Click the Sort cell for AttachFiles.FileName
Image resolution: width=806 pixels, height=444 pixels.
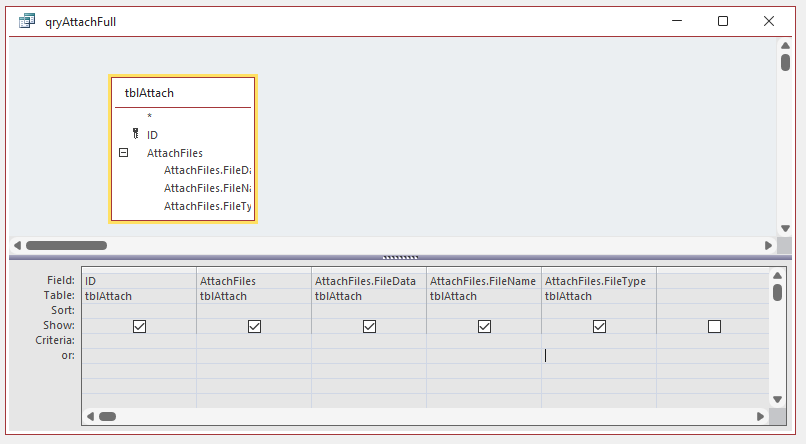484,310
